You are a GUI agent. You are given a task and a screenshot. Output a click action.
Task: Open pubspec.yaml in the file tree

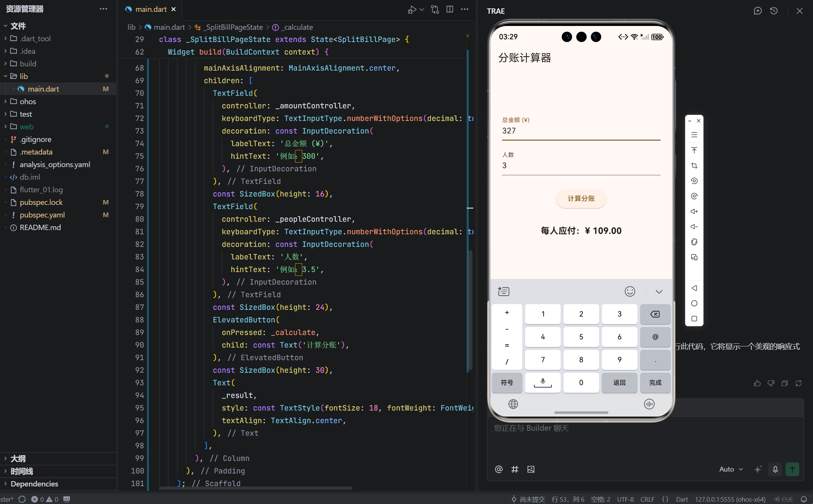(42, 215)
